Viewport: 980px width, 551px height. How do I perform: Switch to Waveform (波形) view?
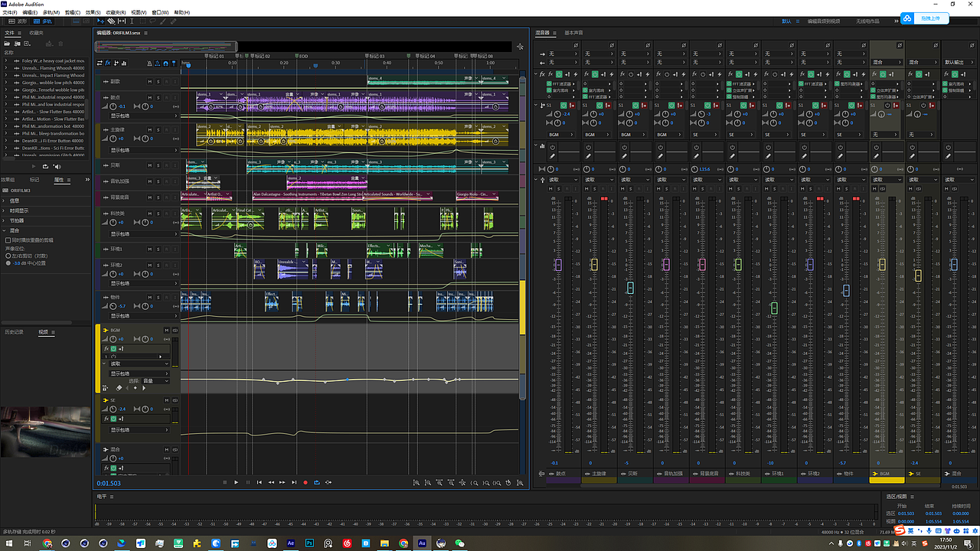click(x=19, y=21)
